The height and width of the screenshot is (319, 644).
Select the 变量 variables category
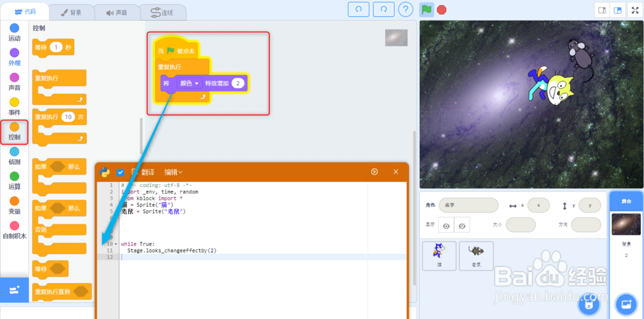coord(14,206)
